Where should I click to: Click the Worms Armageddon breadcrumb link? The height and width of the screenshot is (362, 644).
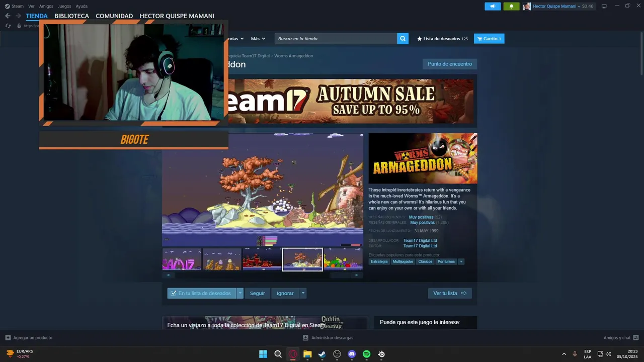pyautogui.click(x=293, y=56)
